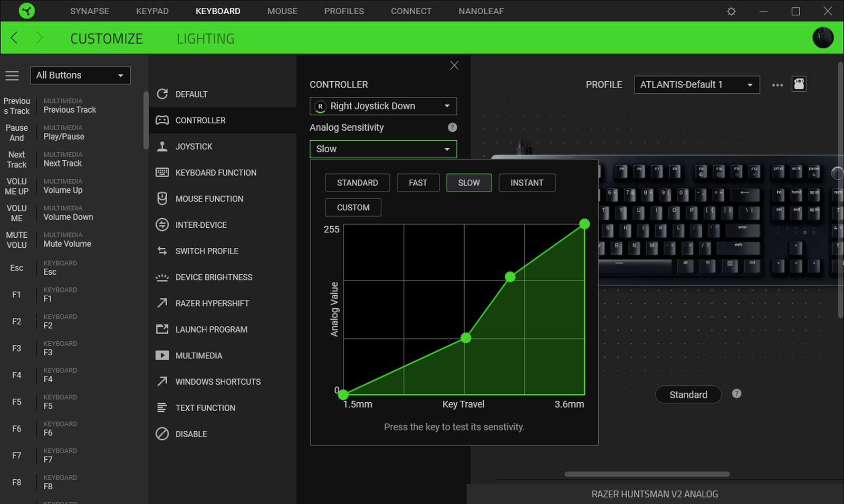This screenshot has width=844, height=504.
Task: Expand the Analog Sensitivity Slow dropdown
Action: pos(383,149)
